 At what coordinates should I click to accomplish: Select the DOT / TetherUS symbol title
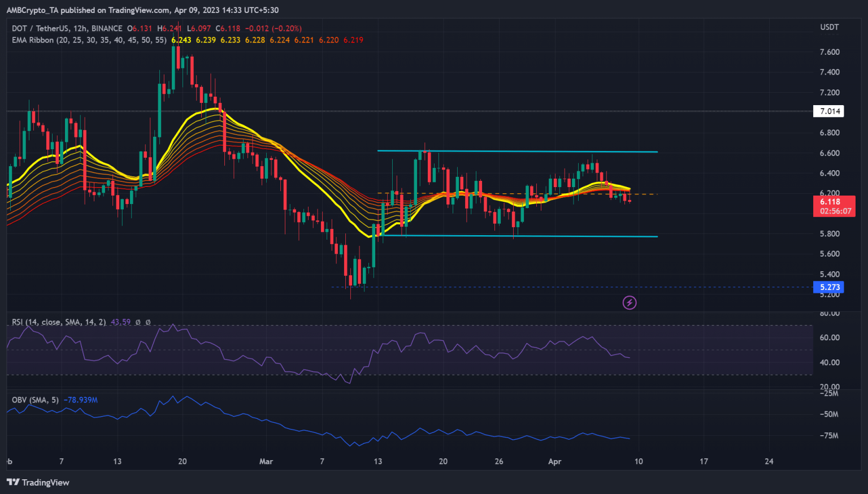click(67, 28)
